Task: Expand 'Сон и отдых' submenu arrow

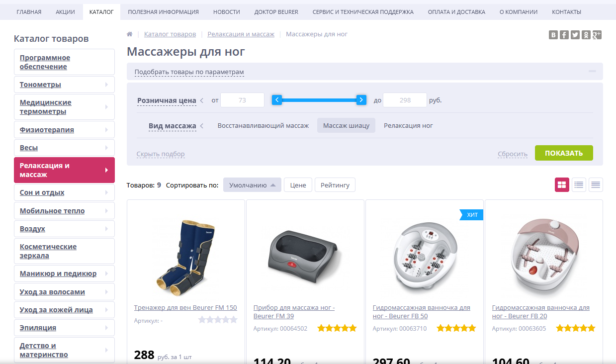Action: (106, 192)
